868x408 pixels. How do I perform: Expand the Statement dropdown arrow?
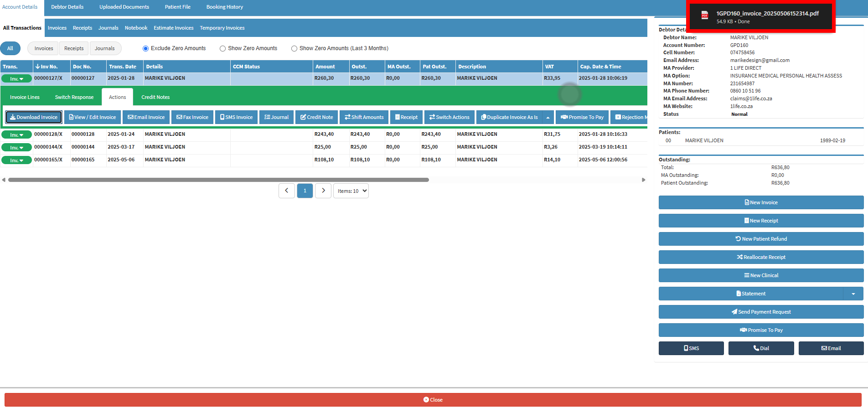pyautogui.click(x=853, y=294)
